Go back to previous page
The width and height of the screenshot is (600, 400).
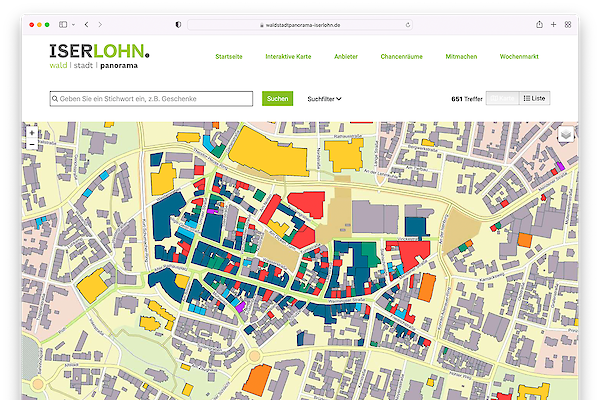click(x=86, y=23)
